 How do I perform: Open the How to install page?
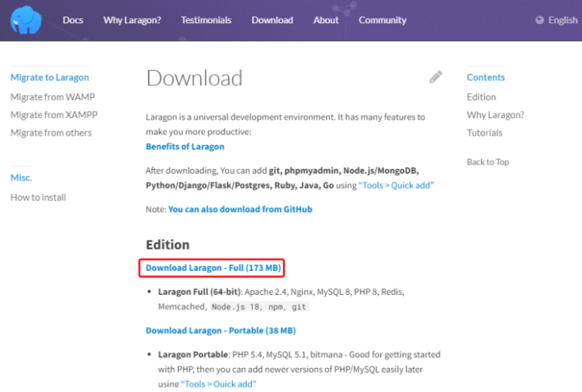click(38, 197)
